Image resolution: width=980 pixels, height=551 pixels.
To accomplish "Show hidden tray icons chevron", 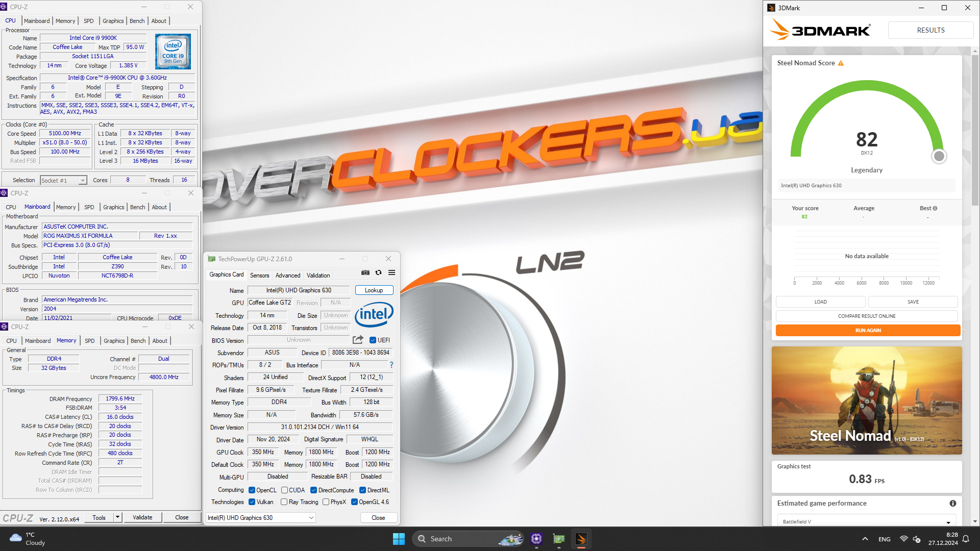I will [865, 539].
